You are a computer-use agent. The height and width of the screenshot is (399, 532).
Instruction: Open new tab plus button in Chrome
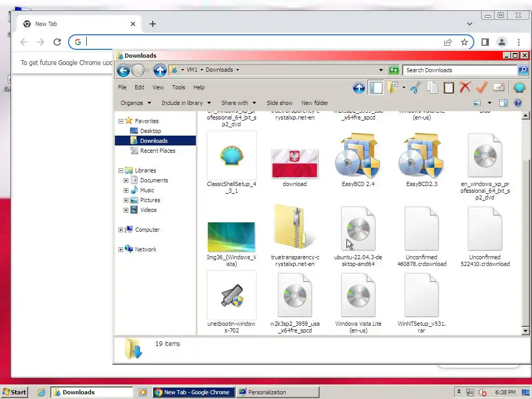click(153, 24)
